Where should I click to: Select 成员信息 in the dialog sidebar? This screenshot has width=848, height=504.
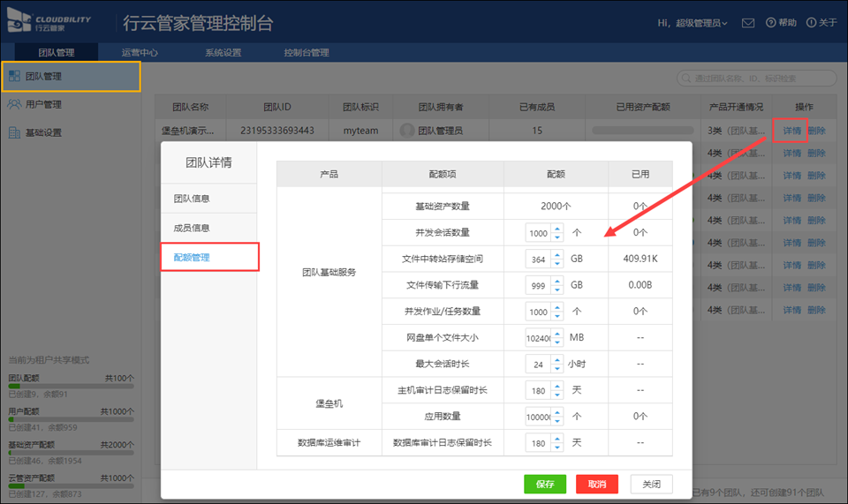(x=192, y=228)
